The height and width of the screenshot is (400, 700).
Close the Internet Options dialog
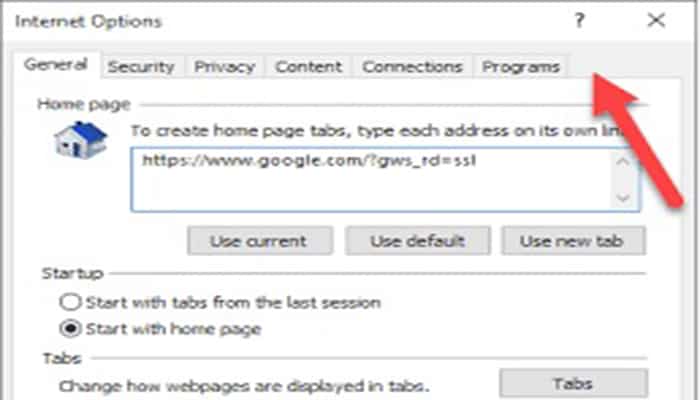[x=656, y=21]
